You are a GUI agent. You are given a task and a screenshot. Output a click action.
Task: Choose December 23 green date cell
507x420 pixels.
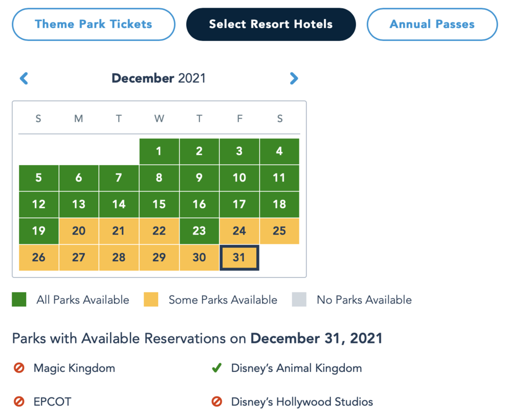pyautogui.click(x=199, y=231)
